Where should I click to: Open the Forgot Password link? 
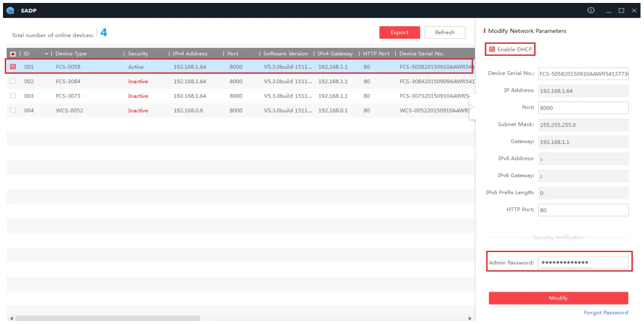pos(606,313)
